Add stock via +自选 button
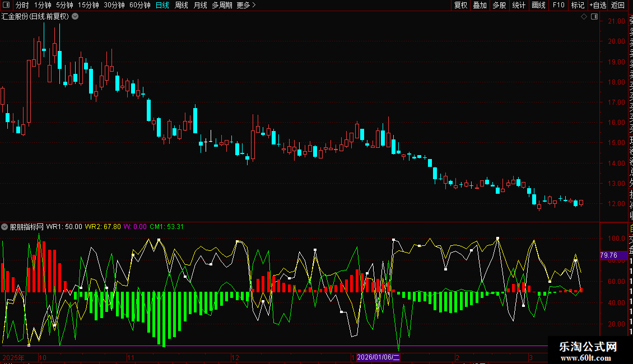The image size is (633, 364). click(x=598, y=5)
